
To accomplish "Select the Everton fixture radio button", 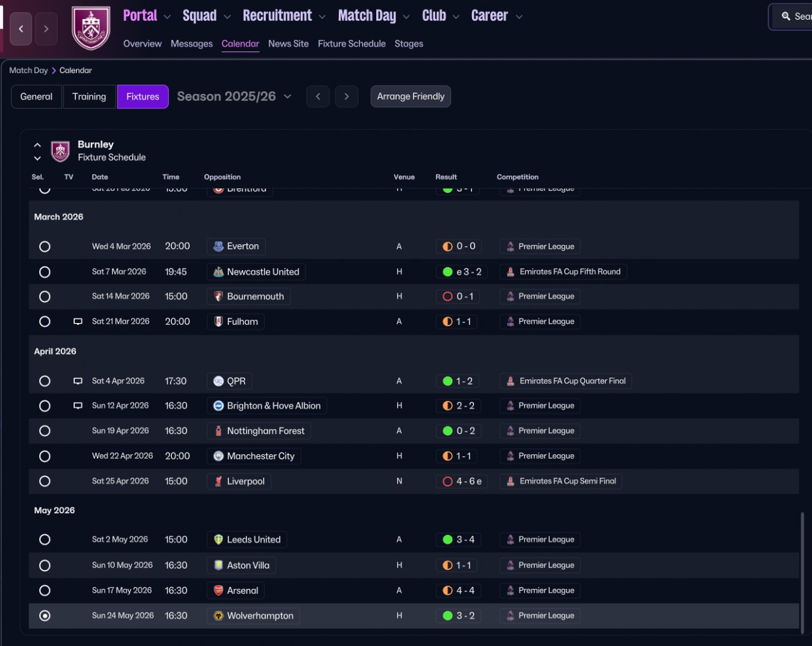I will tap(44, 246).
